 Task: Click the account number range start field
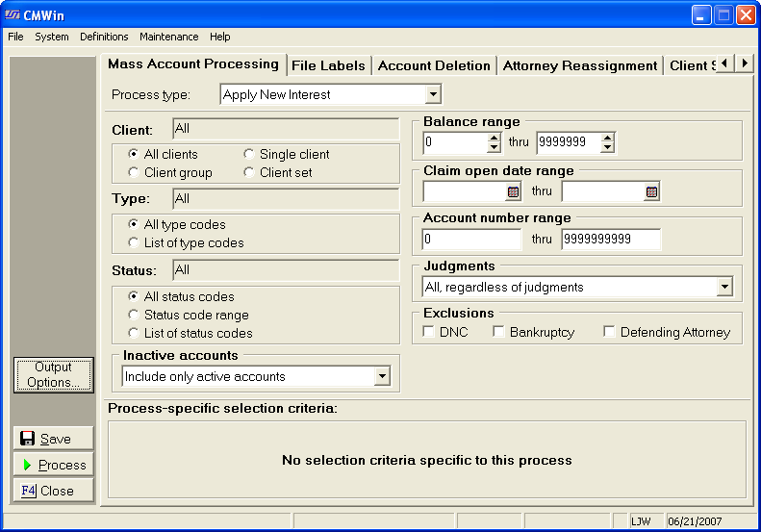tap(471, 240)
